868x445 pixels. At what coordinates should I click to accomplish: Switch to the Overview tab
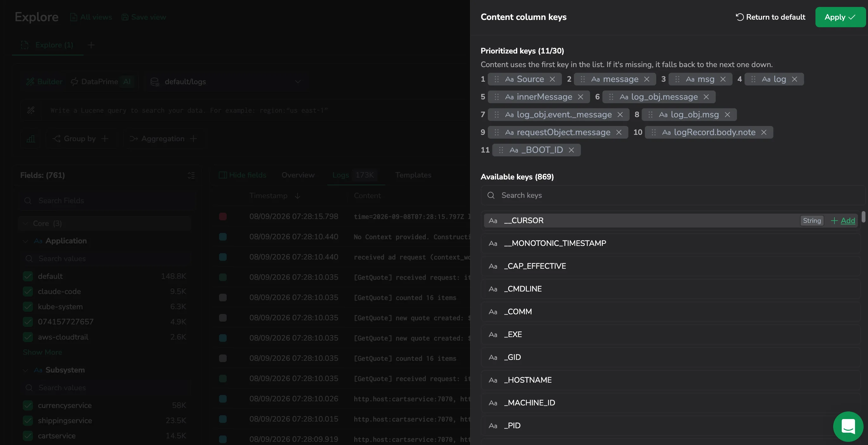(298, 175)
